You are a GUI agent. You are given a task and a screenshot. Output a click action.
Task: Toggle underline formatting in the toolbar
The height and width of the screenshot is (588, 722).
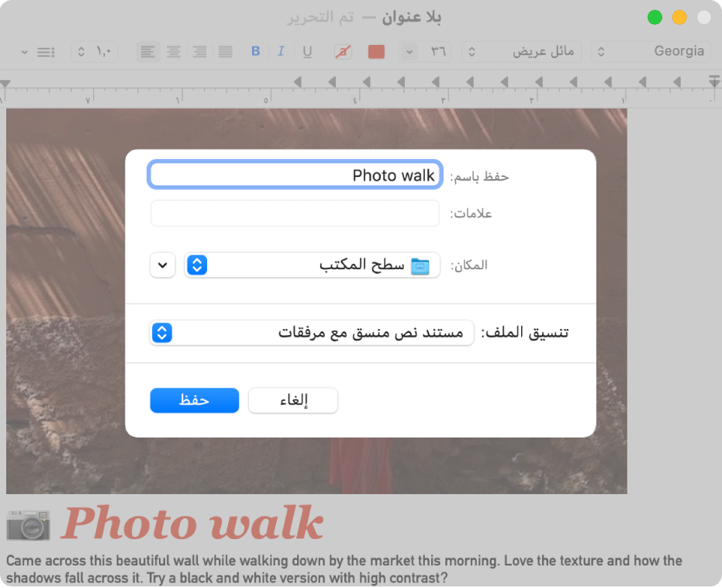(307, 52)
